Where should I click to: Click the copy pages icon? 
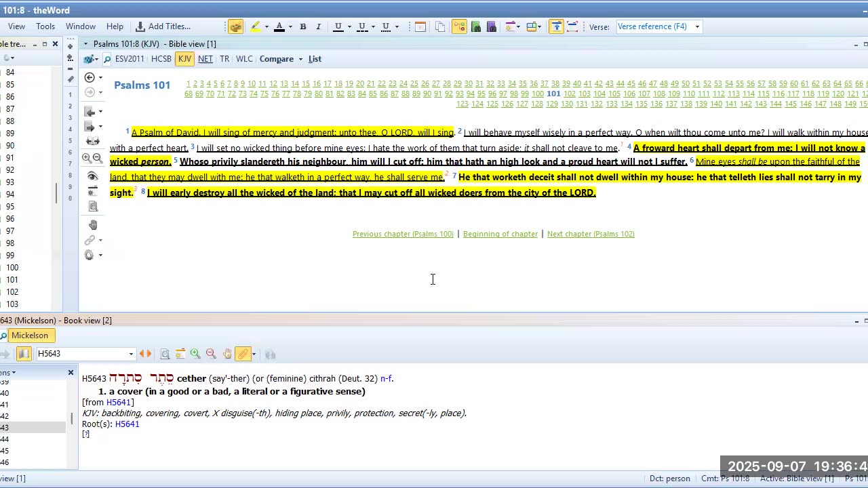(x=440, y=26)
